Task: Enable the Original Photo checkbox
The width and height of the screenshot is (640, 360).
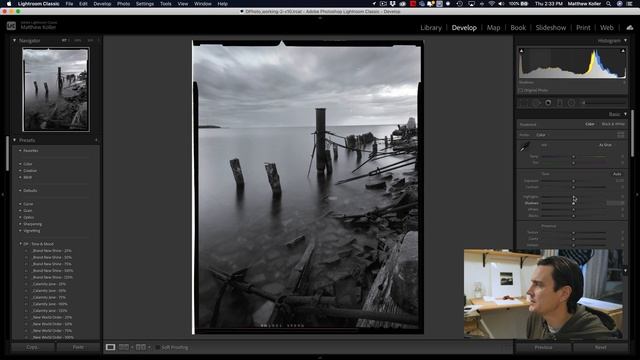Action: tap(521, 90)
